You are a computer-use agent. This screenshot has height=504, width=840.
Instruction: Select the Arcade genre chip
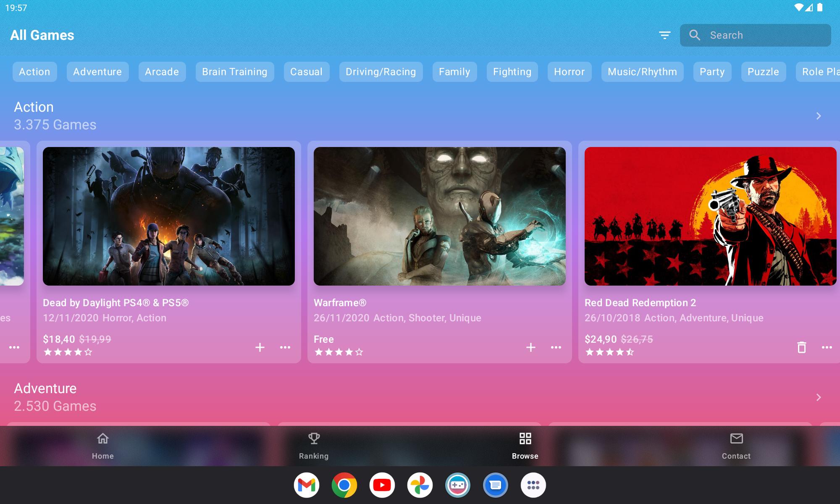(162, 72)
